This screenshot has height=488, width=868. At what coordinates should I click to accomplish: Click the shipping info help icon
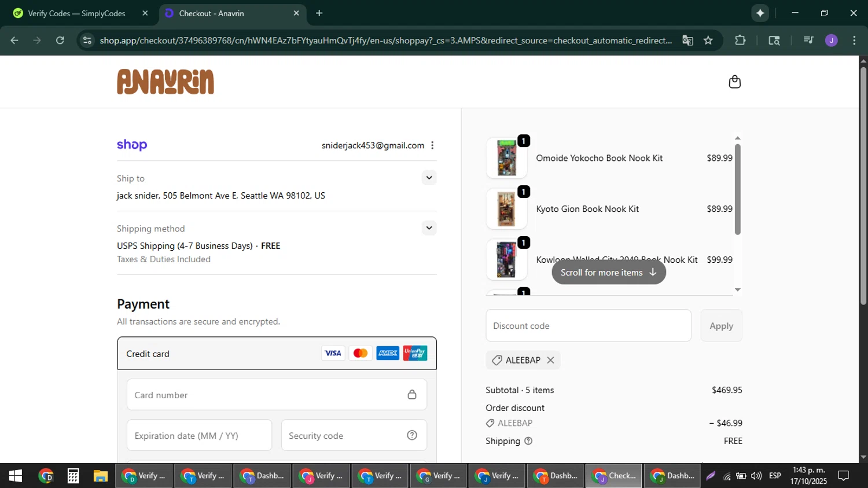click(528, 441)
